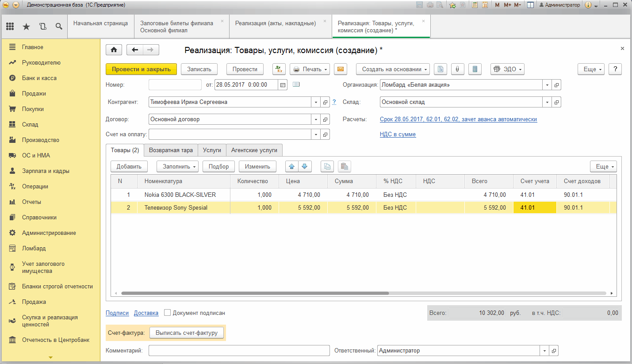Open the НДС в сумме link
632x364 pixels.
coord(398,134)
